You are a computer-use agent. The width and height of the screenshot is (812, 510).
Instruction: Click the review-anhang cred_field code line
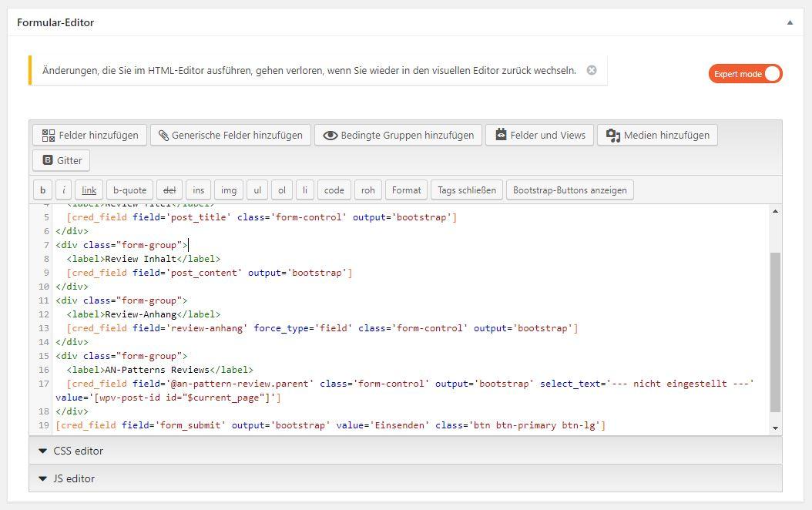[x=322, y=328]
